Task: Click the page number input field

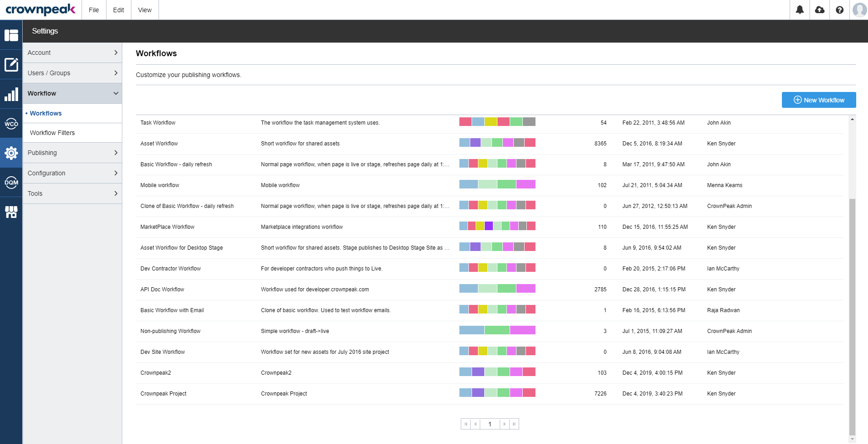Action: pyautogui.click(x=490, y=424)
